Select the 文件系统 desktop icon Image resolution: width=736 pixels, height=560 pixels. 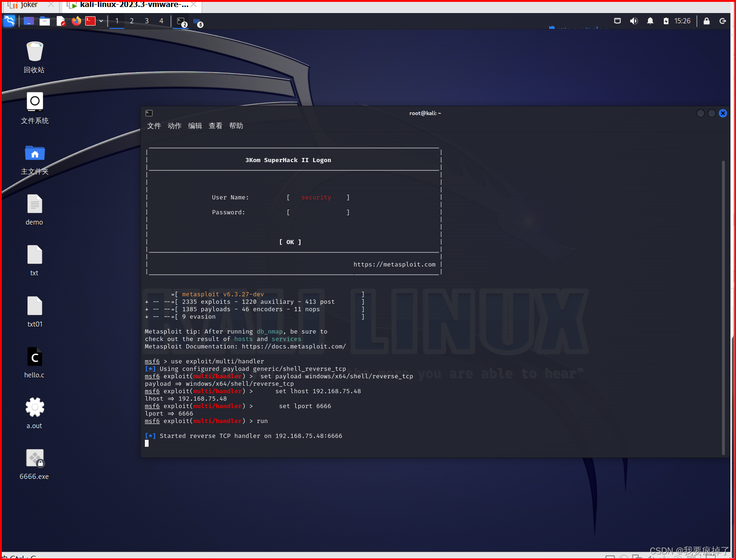(34, 108)
